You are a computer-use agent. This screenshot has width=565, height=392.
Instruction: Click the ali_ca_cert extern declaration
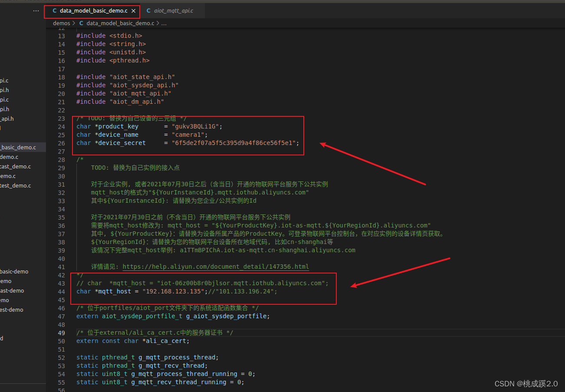133,341
